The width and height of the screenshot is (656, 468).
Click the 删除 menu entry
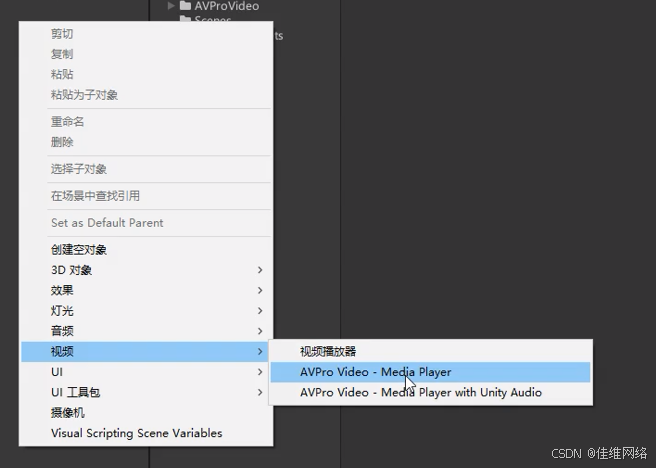click(146, 142)
